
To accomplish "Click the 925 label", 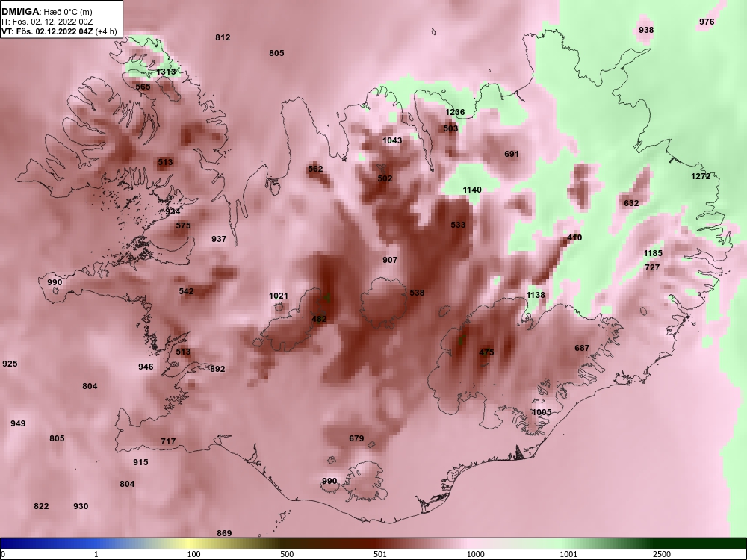I will tap(10, 364).
